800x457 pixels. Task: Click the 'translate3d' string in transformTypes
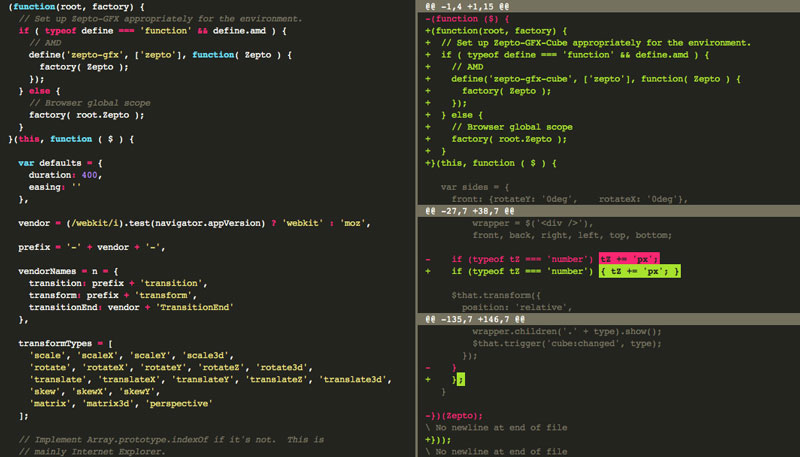[x=355, y=379]
